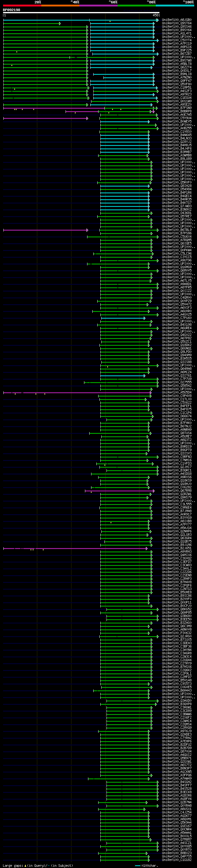Select the UniRef100_B4QEC4 label
The height and width of the screenshot is (868, 197).
click(177, 196)
